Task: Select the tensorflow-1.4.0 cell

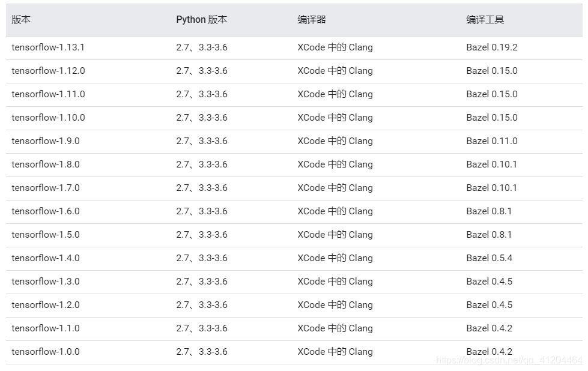Action: point(46,258)
